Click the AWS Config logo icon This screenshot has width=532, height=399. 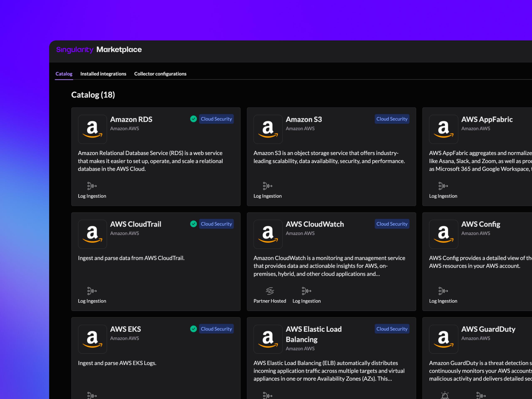(443, 234)
